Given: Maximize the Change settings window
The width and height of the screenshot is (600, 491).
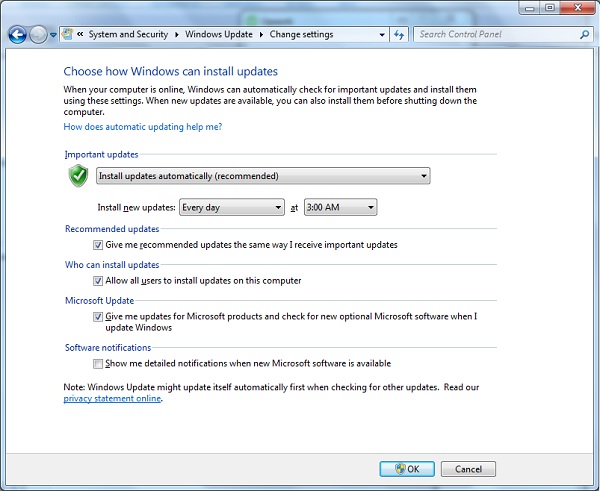Looking at the screenshot, I should 550,8.
